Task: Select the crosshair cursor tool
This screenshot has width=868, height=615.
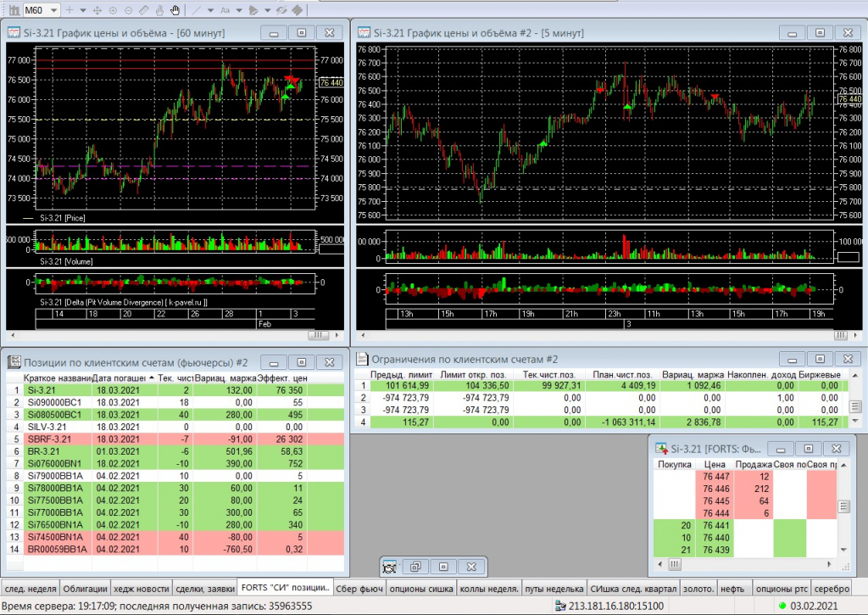Action: [70, 10]
